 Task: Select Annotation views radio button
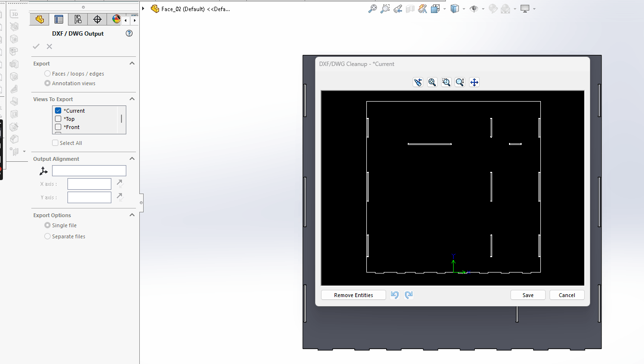click(47, 83)
